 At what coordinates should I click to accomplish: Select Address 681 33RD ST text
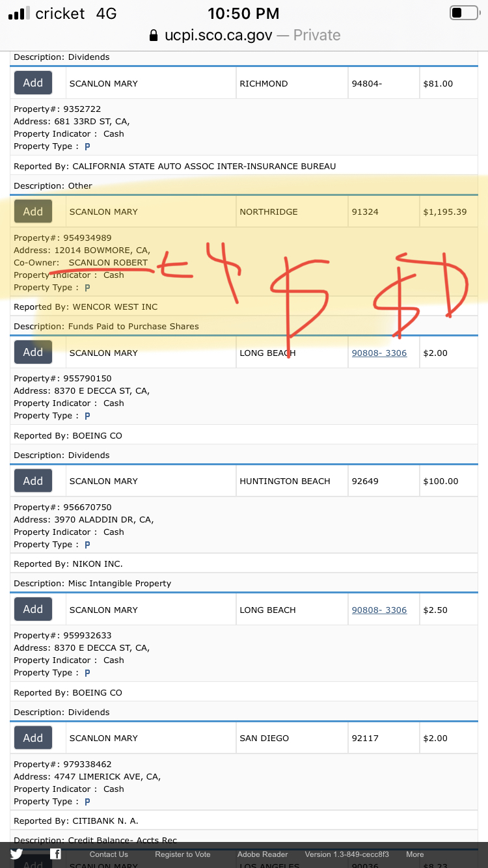(x=72, y=122)
